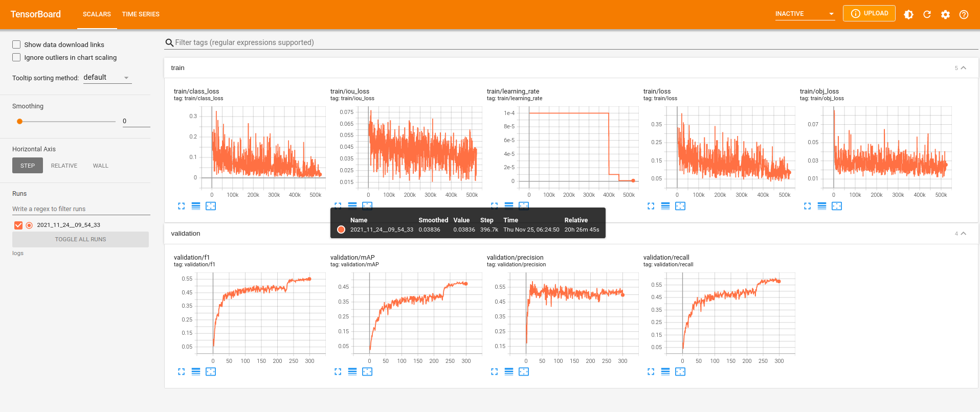This screenshot has height=412, width=980.
Task: Enable Show data download links
Action: click(x=16, y=44)
